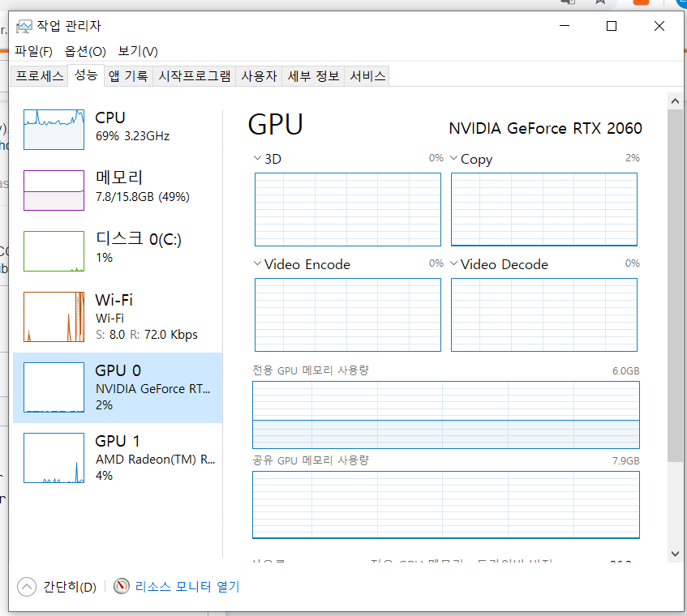Switch to the 사용자 tab
Image resolution: width=687 pixels, height=616 pixels.
click(259, 76)
